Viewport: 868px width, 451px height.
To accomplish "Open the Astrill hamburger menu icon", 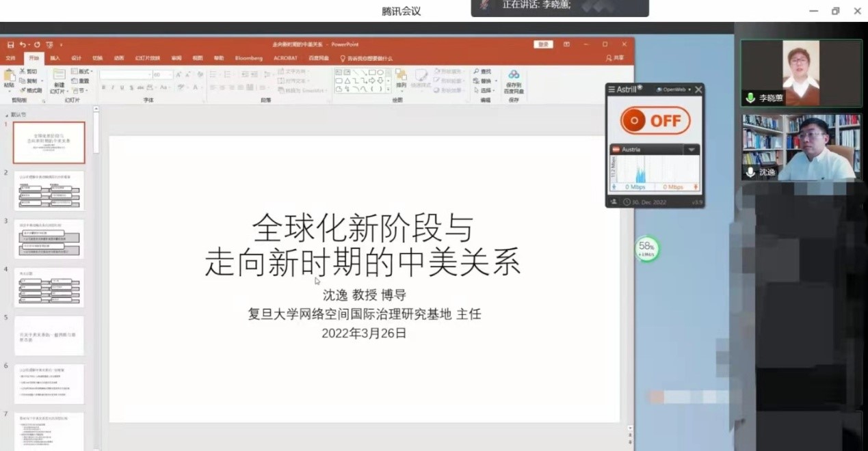I will (612, 90).
